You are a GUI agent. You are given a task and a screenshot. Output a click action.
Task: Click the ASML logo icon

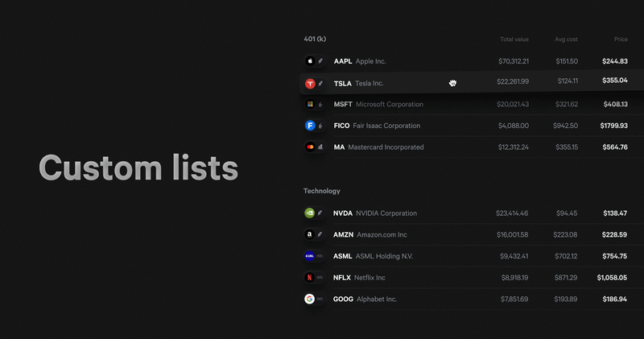click(x=309, y=256)
